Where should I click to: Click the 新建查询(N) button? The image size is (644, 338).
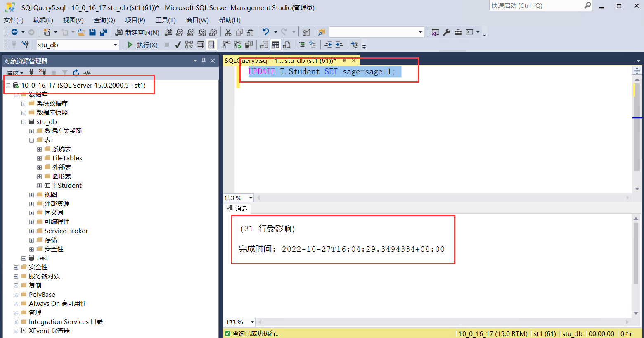point(137,32)
